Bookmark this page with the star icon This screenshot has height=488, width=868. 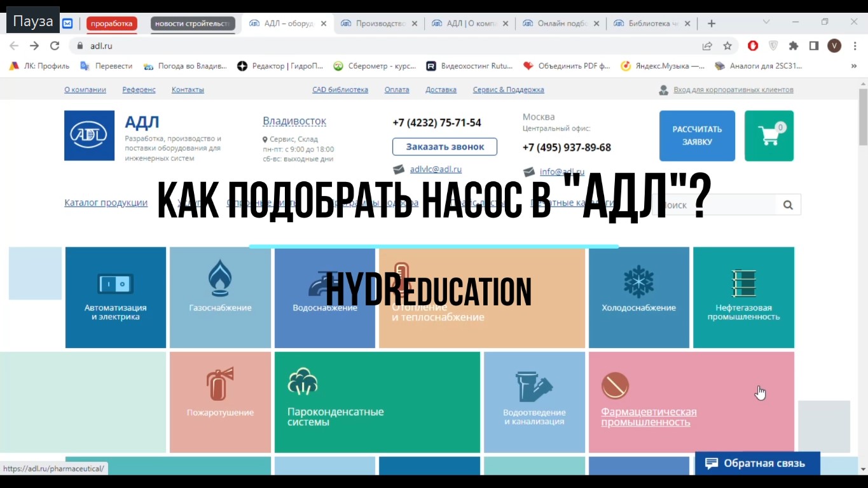pyautogui.click(x=727, y=46)
